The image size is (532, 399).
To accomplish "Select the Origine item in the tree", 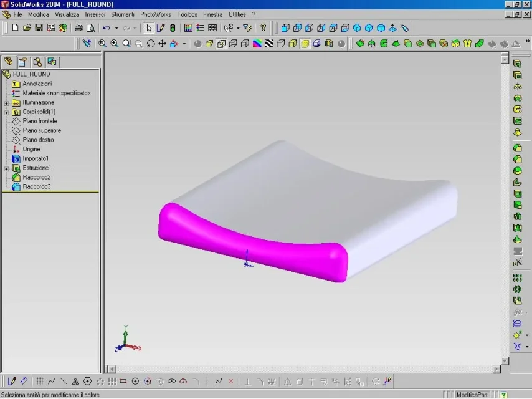I will click(31, 149).
